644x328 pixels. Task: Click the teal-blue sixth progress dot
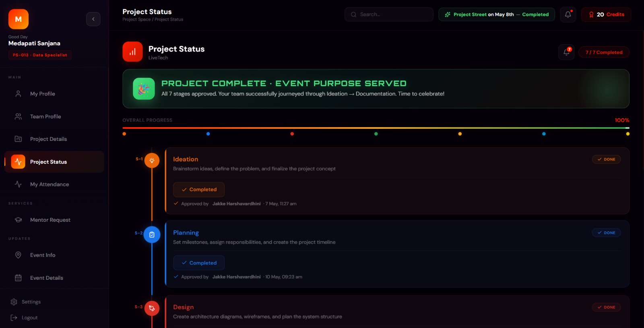544,134
